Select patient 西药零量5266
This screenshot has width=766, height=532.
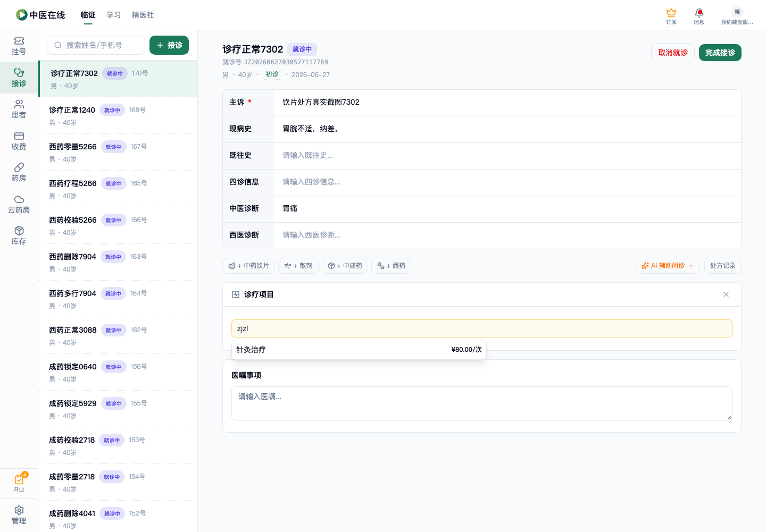pos(118,152)
